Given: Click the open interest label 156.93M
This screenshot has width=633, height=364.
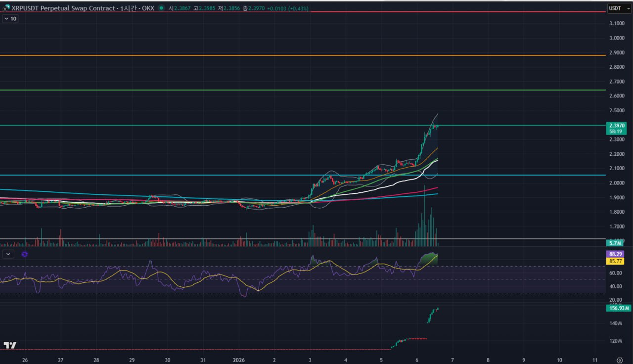Looking at the screenshot, I should click(619, 308).
